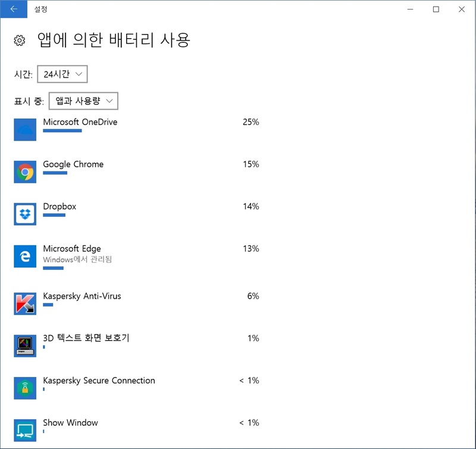Click the 3D 텍스트 화면 보호기 name
476x449 pixels.
(86, 338)
